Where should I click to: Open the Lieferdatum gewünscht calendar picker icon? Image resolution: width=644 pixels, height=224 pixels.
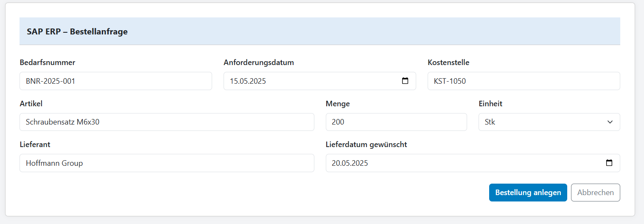click(x=609, y=163)
